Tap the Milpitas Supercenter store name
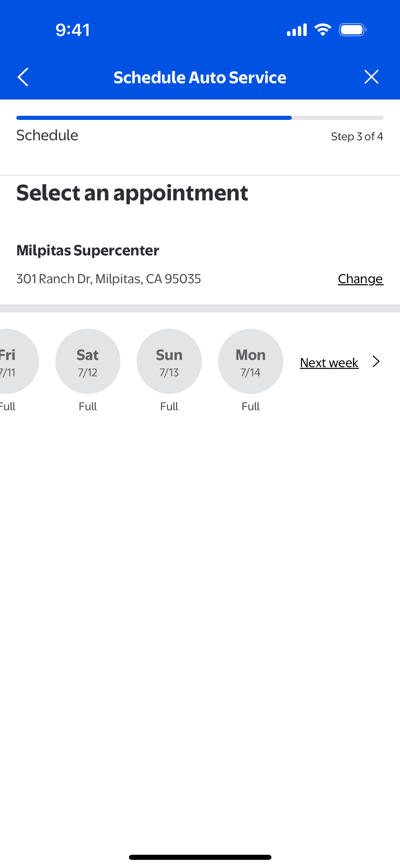Image resolution: width=400 pixels, height=868 pixels. tap(88, 251)
